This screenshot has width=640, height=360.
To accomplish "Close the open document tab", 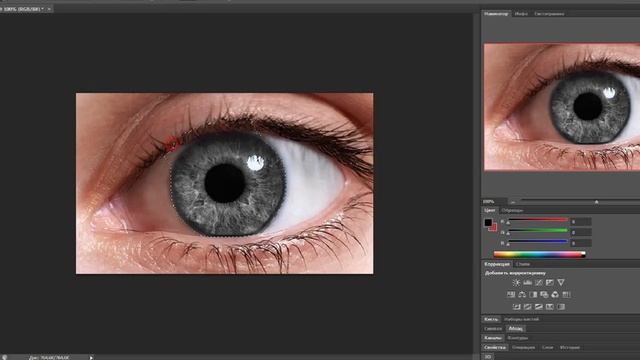I will (49, 9).
